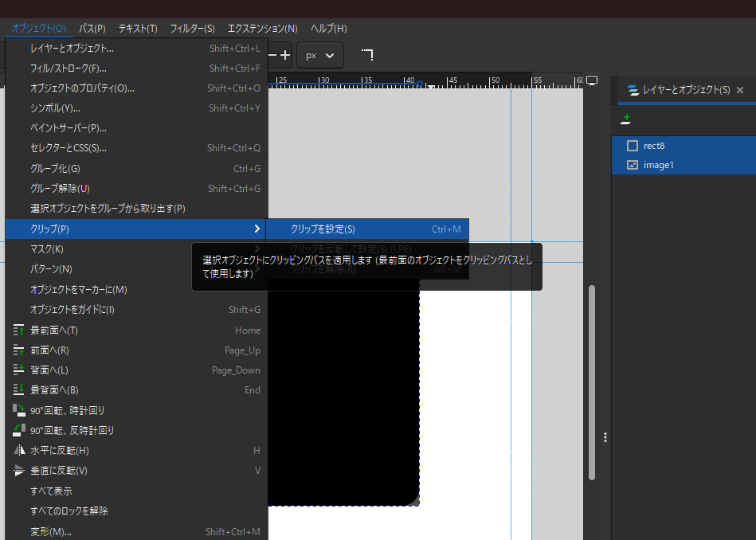
Task: Click the Lower one step (背面へ) icon
Action: point(19,370)
